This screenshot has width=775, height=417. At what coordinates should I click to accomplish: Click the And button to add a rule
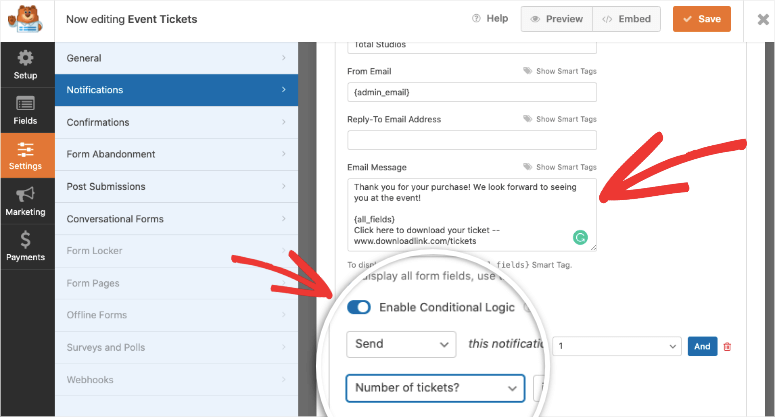(702, 346)
